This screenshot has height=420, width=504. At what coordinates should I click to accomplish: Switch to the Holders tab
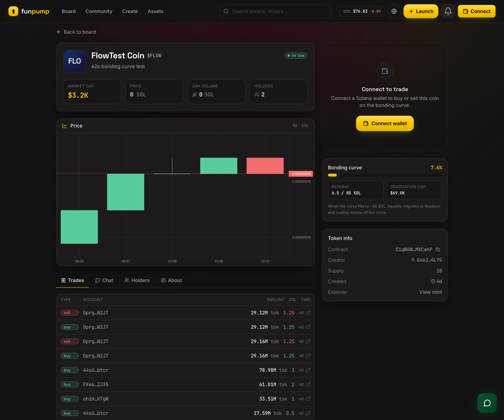[x=137, y=280]
